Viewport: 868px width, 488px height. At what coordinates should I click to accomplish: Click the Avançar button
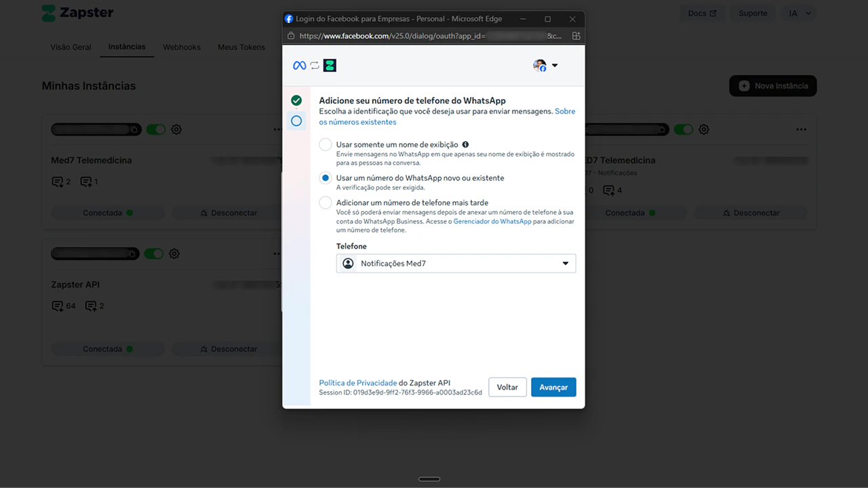tap(553, 387)
